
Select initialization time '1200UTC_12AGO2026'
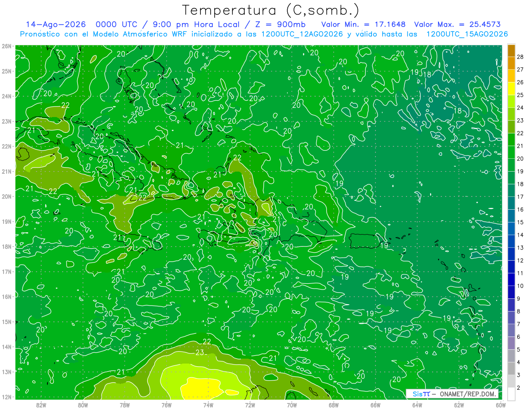pyautogui.click(x=301, y=34)
